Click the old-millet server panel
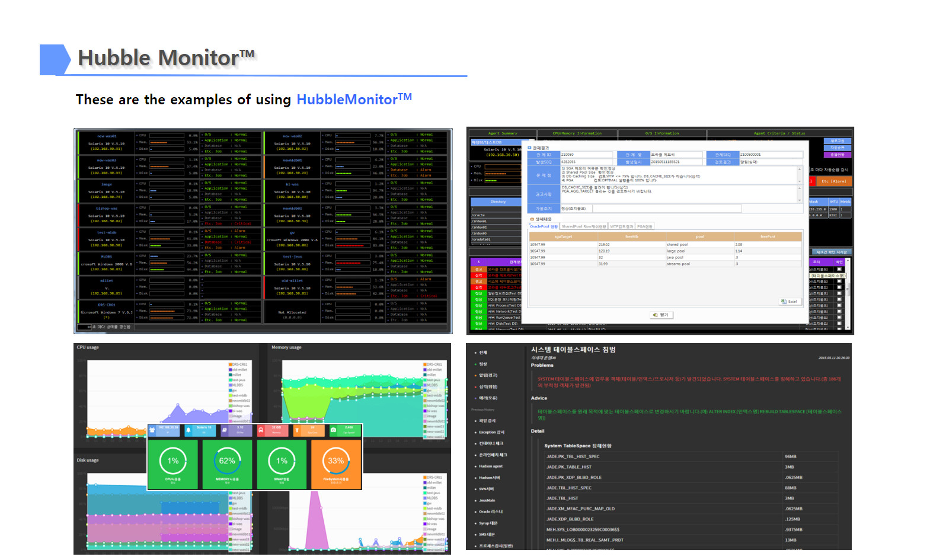Image resolution: width=946 pixels, height=560 pixels. coord(356,287)
